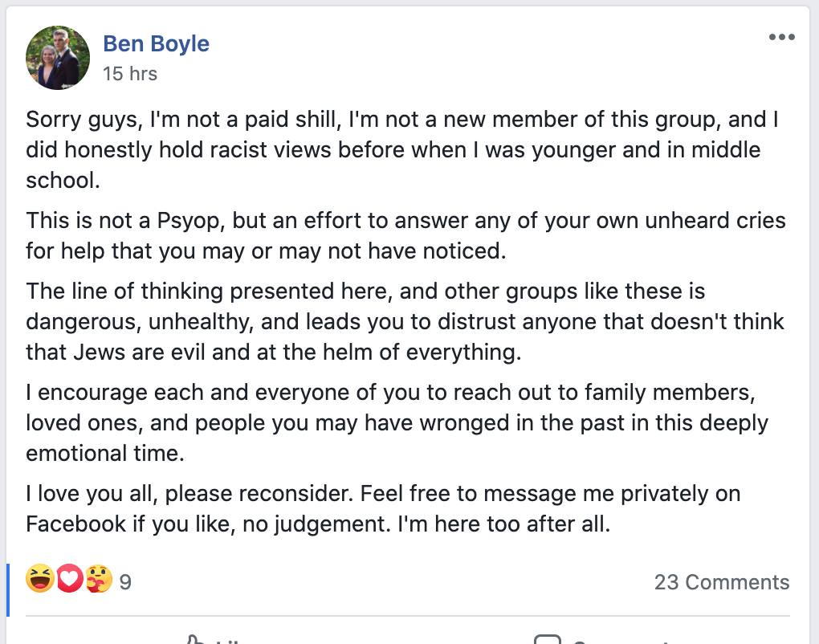Click Ben Boyle's profile picture
The width and height of the screenshot is (819, 644).
point(58,58)
